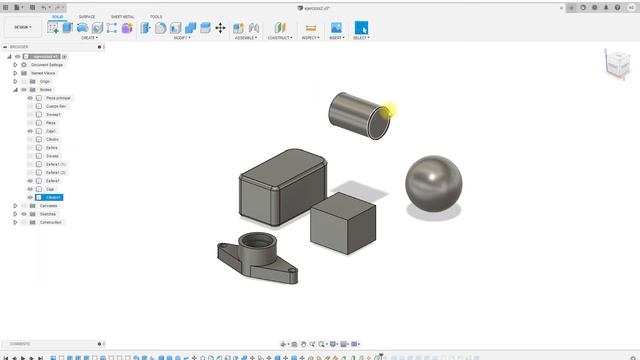Viewport: 640px width, 360px height.
Task: Switch to the Tools tab
Action: 156,17
